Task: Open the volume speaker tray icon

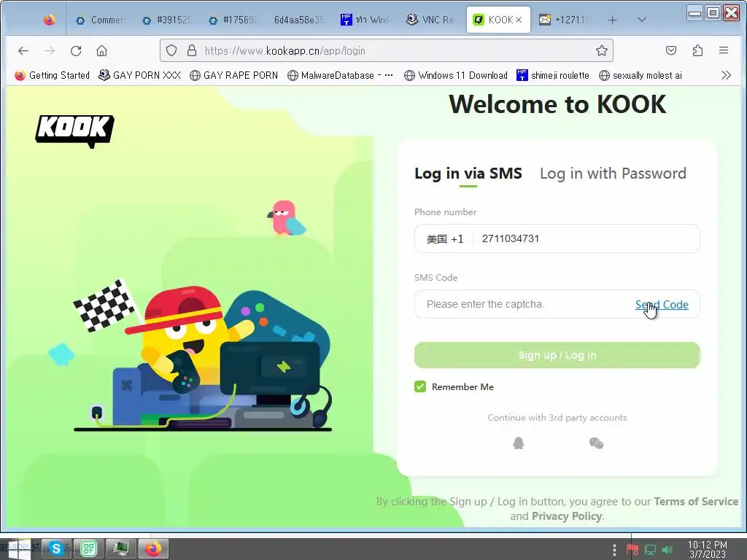Action: pyautogui.click(x=667, y=550)
